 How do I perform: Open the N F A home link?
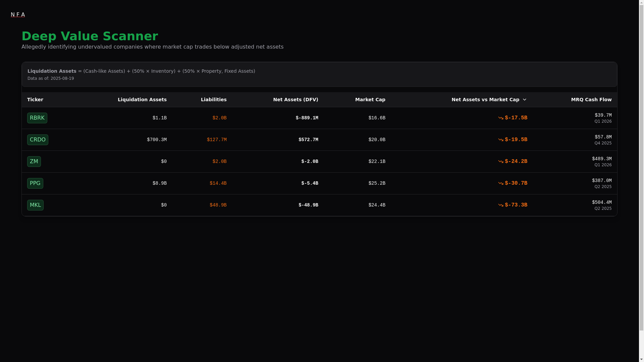(18, 14)
